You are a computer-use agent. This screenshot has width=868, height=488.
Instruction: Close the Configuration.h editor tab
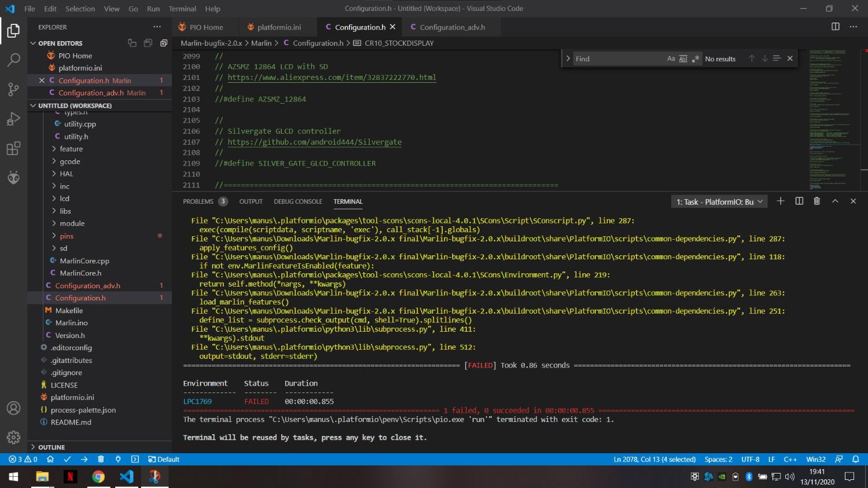click(392, 27)
